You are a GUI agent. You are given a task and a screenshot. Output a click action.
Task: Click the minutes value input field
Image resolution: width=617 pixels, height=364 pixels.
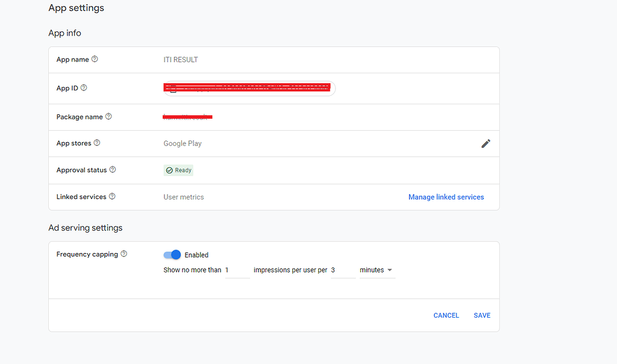[x=342, y=270]
